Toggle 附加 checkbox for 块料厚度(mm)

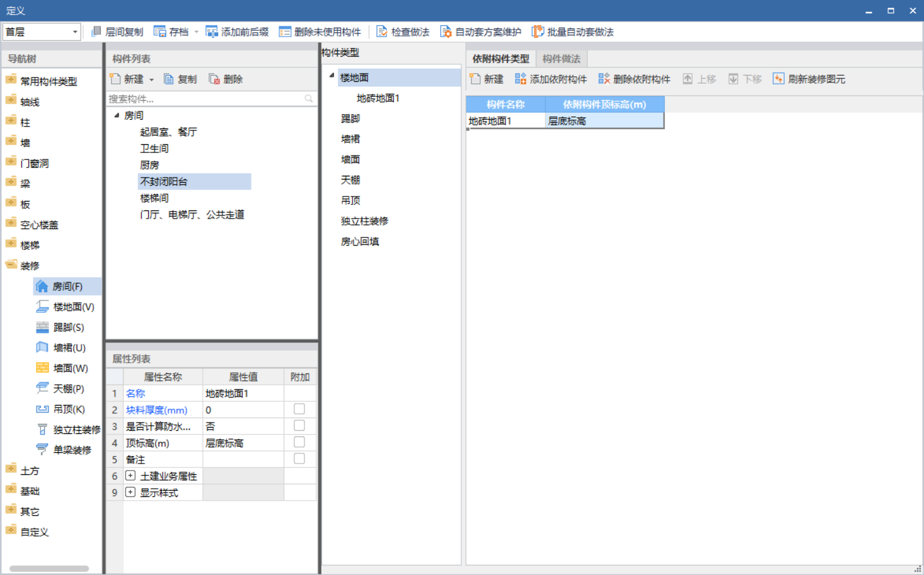tap(299, 409)
